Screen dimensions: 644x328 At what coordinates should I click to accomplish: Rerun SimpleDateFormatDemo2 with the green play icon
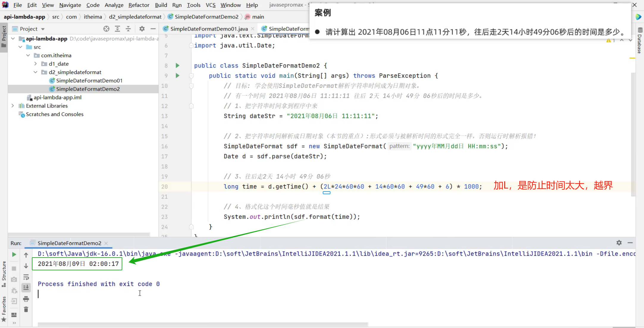point(14,255)
